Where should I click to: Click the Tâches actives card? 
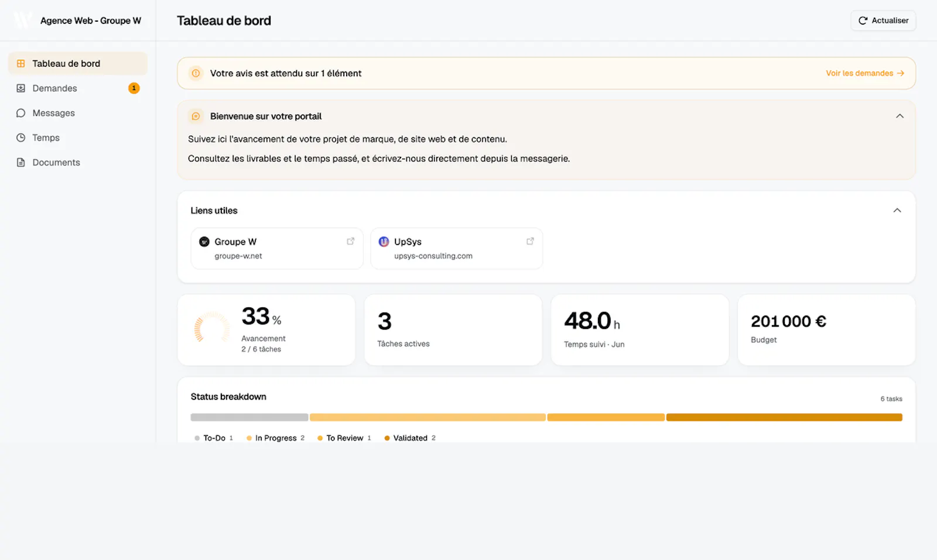point(453,330)
